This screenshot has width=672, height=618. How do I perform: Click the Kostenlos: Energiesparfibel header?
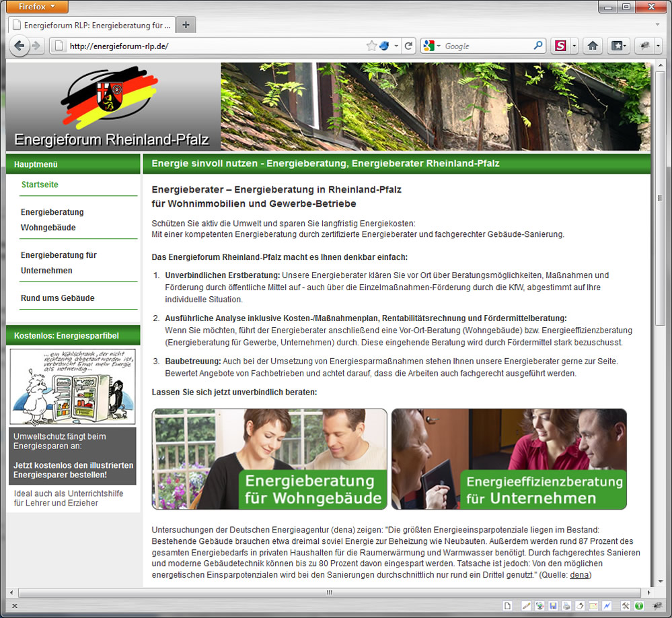pos(73,335)
